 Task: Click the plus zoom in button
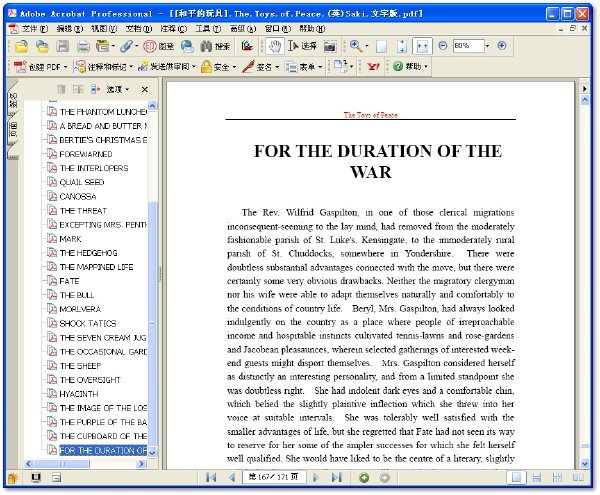(502, 46)
